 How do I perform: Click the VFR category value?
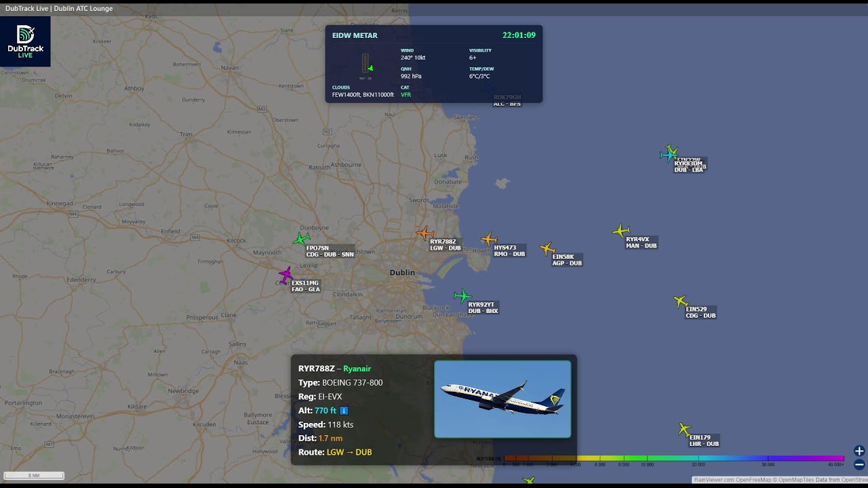(x=406, y=95)
